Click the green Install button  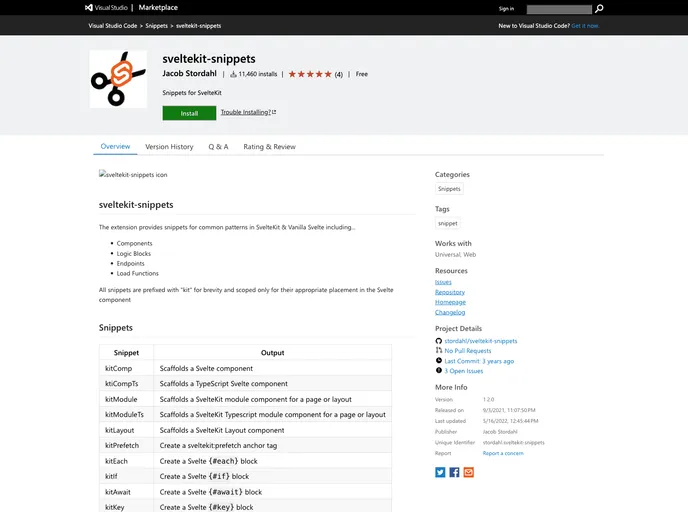(189, 113)
